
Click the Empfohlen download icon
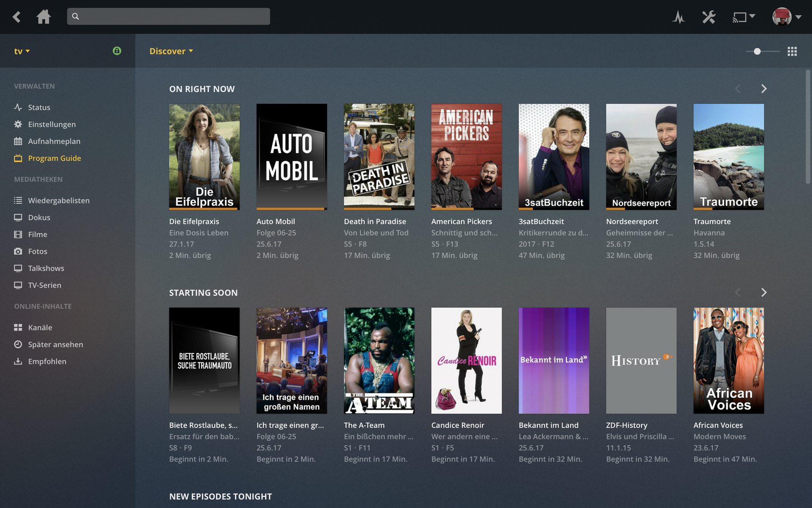pyautogui.click(x=18, y=361)
